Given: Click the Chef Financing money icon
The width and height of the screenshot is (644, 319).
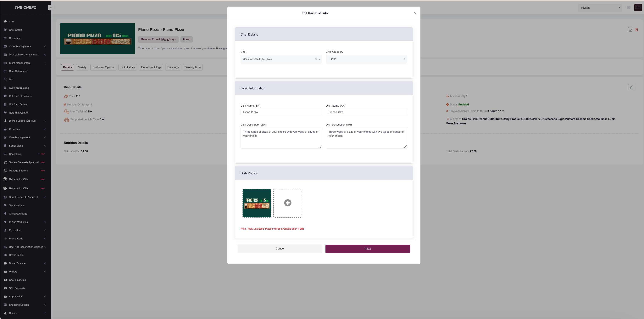Looking at the screenshot, I should (x=5, y=280).
